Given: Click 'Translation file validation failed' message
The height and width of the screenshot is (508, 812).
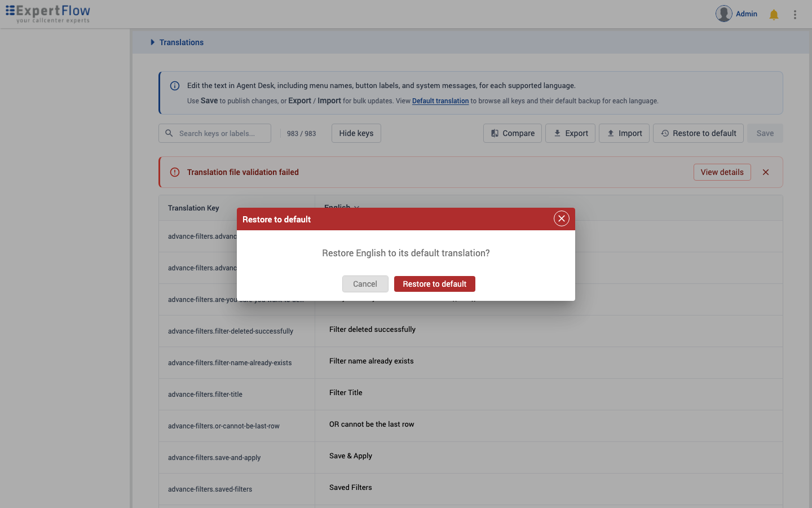Looking at the screenshot, I should (243, 172).
